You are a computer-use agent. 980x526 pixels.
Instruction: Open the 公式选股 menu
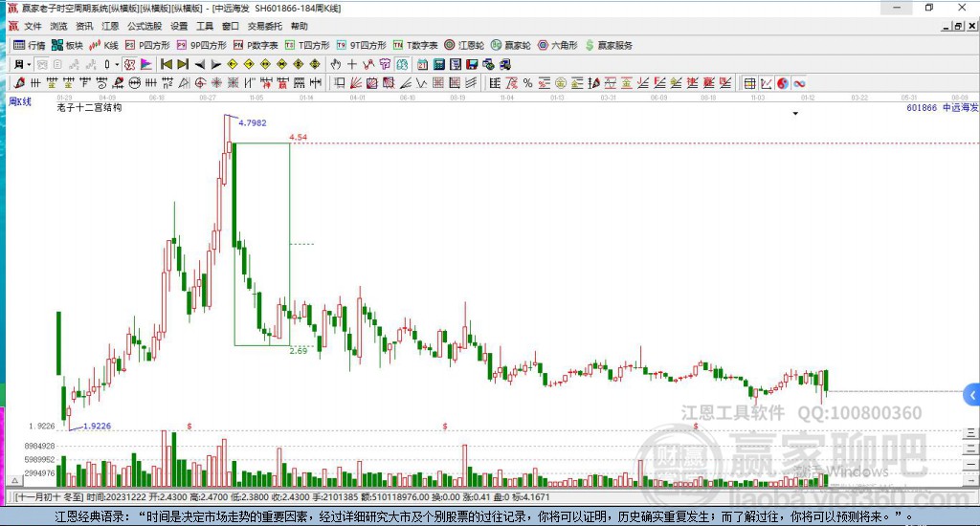click(145, 26)
